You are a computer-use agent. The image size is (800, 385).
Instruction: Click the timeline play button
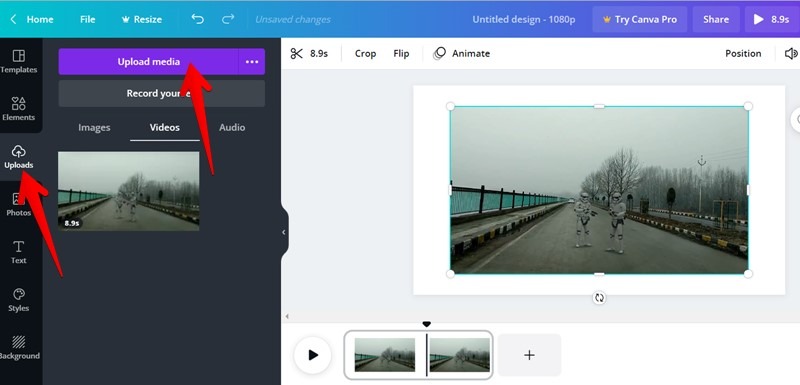coord(313,355)
